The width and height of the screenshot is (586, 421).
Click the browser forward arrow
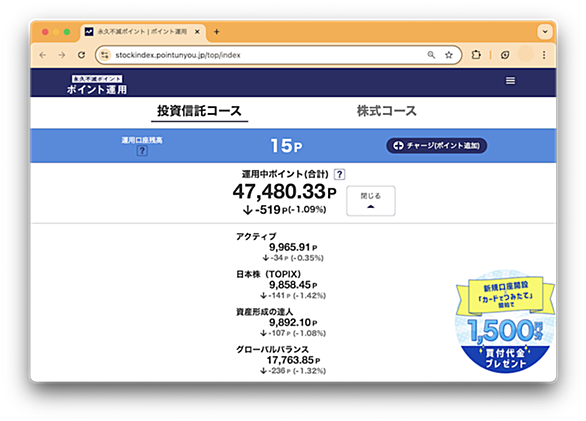click(x=62, y=55)
